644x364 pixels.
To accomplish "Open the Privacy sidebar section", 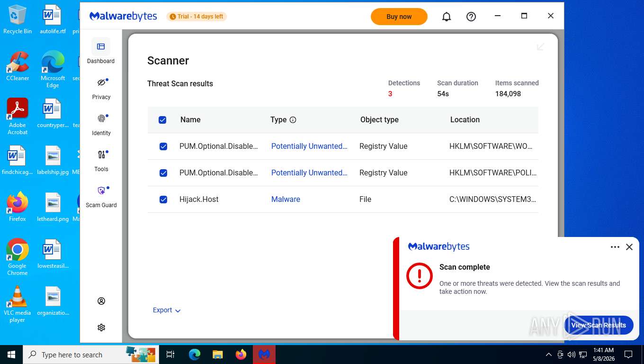I will [101, 88].
